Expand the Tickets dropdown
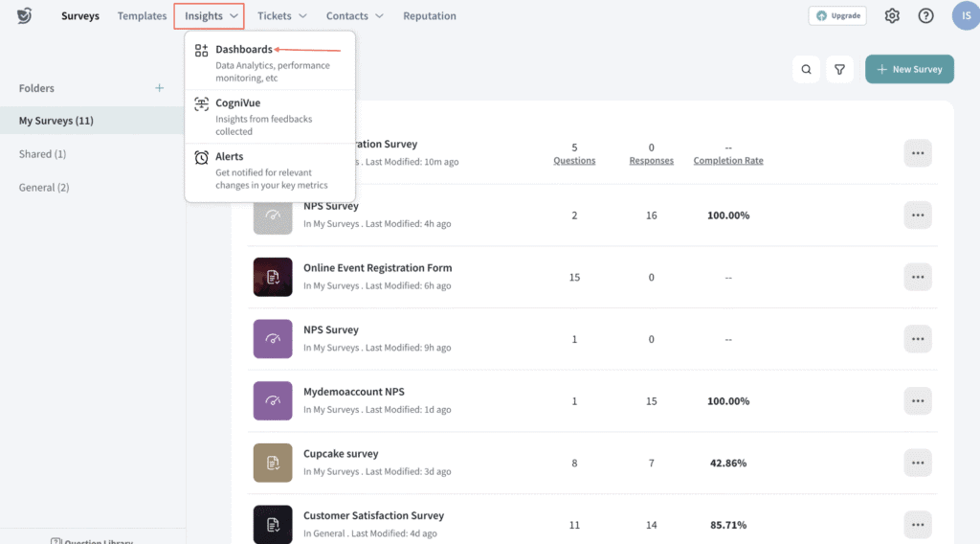 pos(282,16)
